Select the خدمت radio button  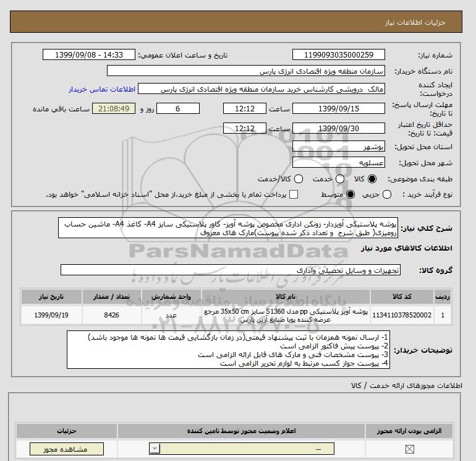coord(340,179)
